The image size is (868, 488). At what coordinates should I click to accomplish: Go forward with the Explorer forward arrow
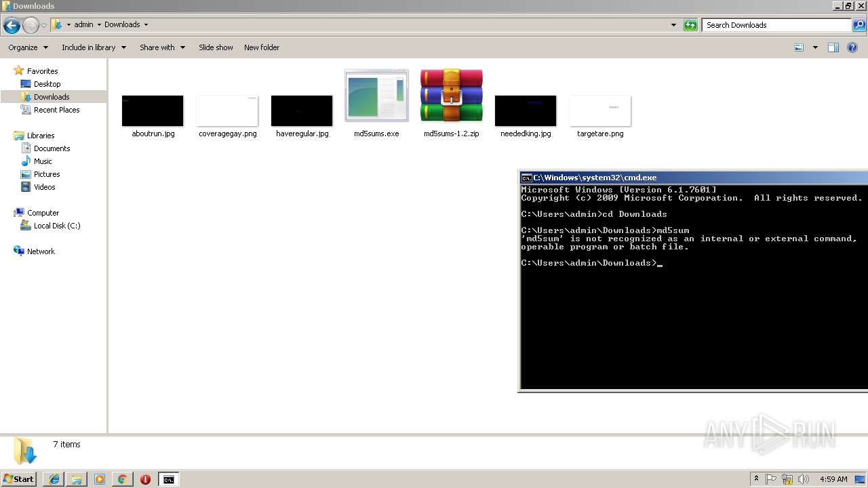[31, 26]
